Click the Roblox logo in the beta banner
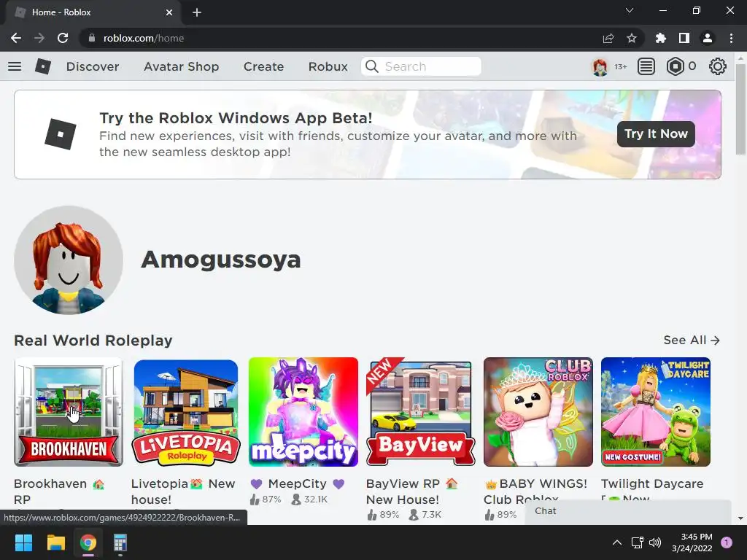The width and height of the screenshot is (747, 560). pyautogui.click(x=61, y=134)
